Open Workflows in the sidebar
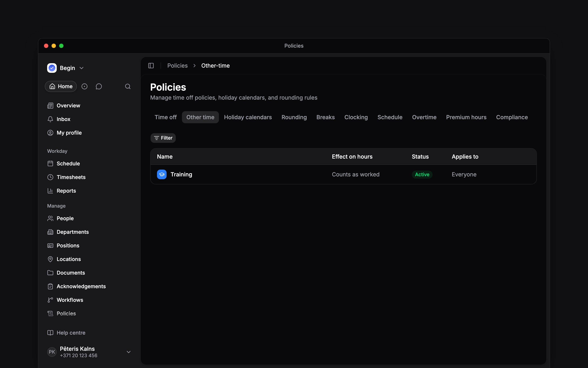 (89, 300)
